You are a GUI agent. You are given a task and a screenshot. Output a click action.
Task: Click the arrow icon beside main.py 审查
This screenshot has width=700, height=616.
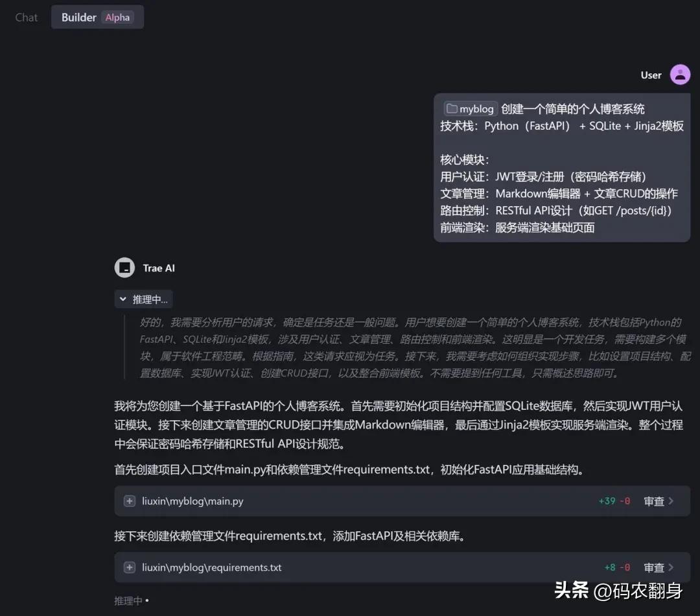tap(671, 501)
